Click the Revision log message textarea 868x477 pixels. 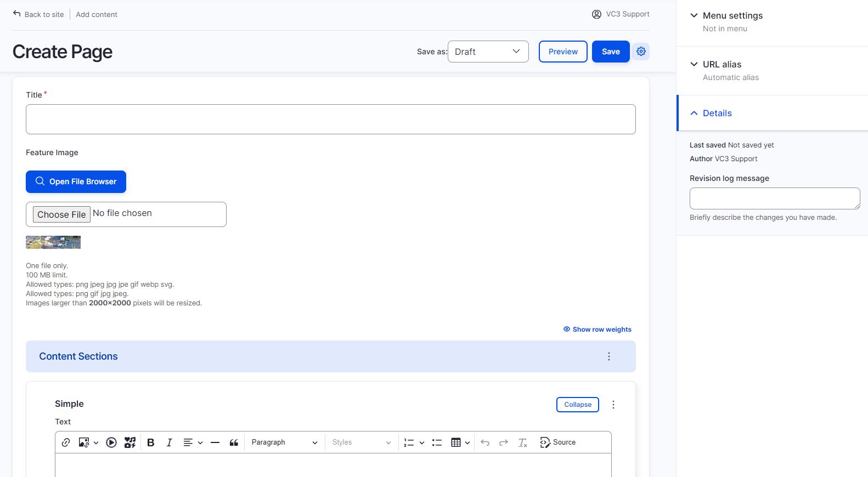775,198
